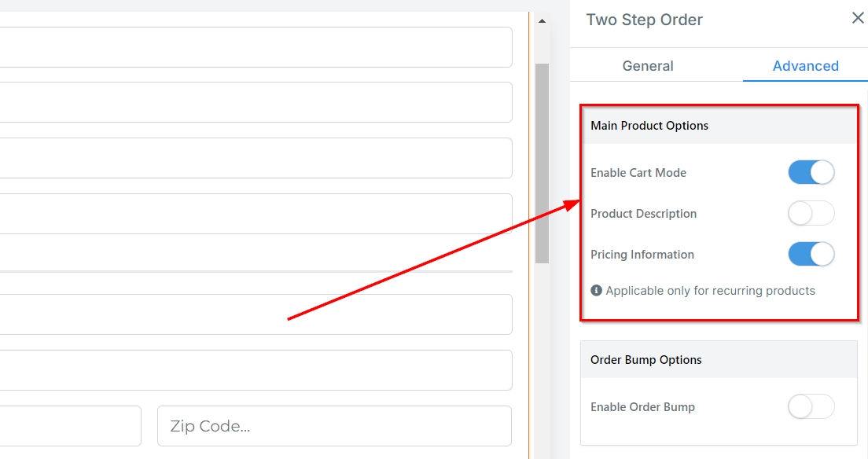
Task: Click into the Zip Code field
Action: (x=334, y=426)
